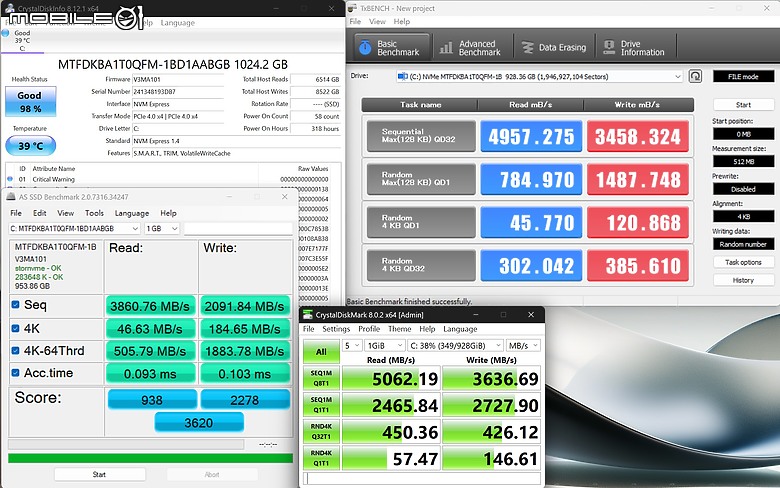Run RND4K Q1T1 test in CrystalDiskMark
780x488 pixels.
tap(321, 458)
